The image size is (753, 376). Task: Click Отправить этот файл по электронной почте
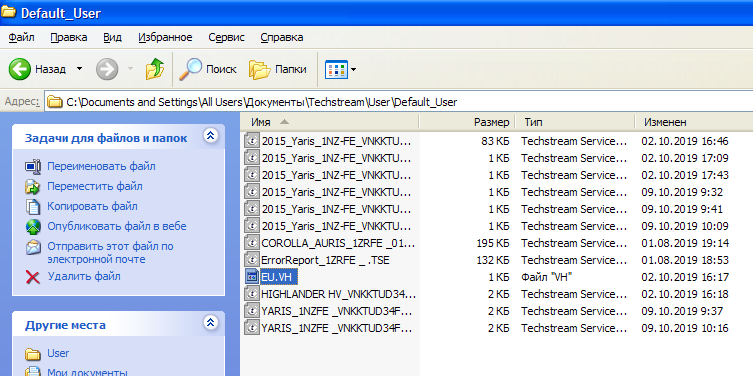(110, 253)
